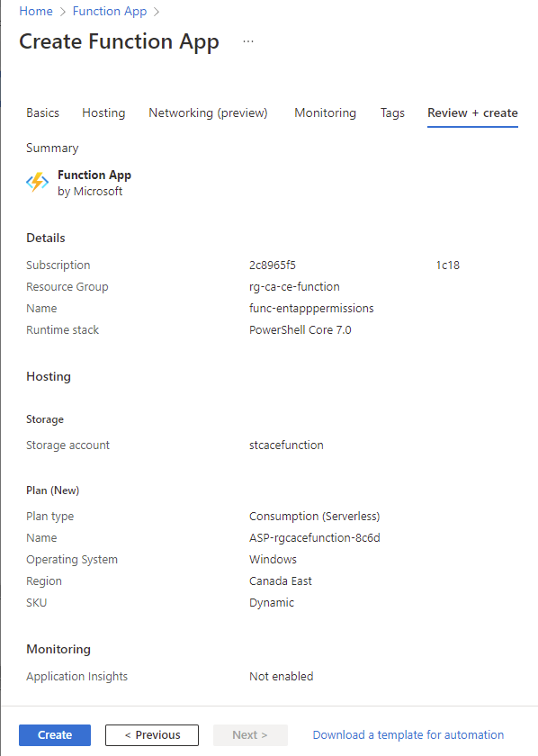Image resolution: width=538 pixels, height=756 pixels.
Task: Click the Region label
Action: [x=44, y=581]
